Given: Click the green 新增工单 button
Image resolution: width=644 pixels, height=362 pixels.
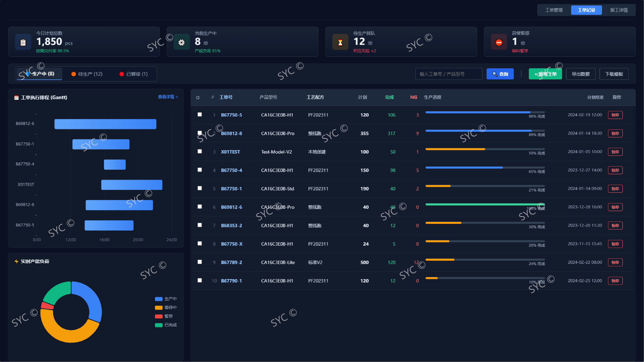Looking at the screenshot, I should click(545, 74).
